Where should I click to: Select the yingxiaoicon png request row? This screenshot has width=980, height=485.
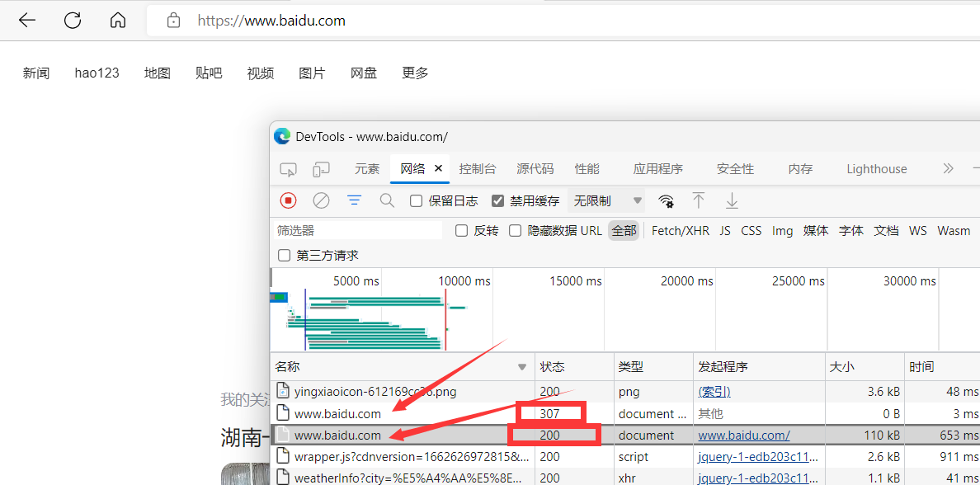(x=625, y=392)
